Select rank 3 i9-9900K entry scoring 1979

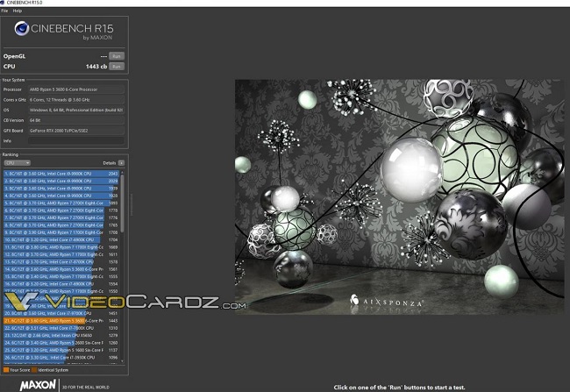click(x=61, y=189)
